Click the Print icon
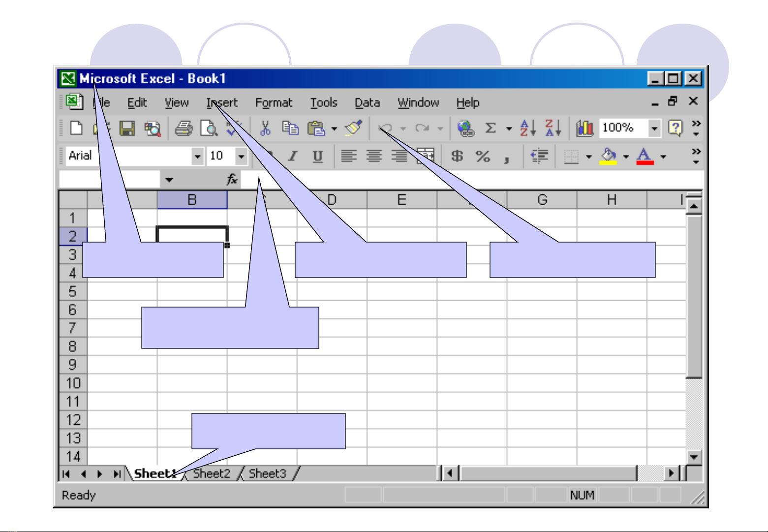The width and height of the screenshot is (768, 532). point(184,129)
